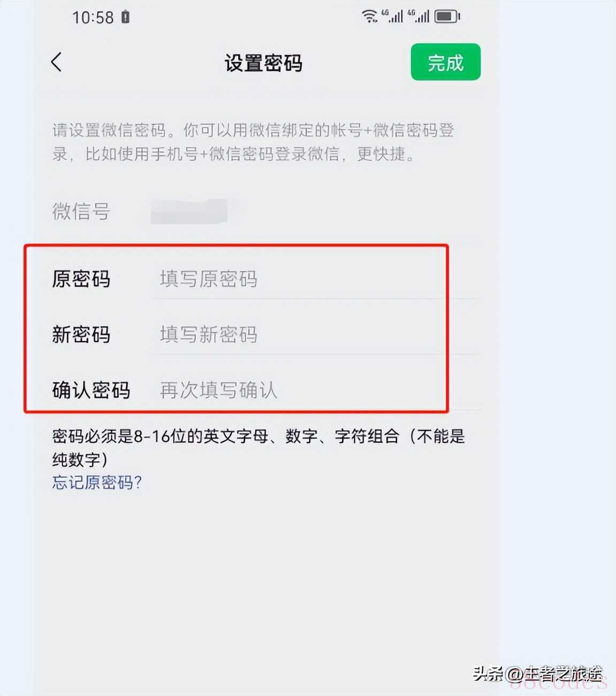This screenshot has height=696, width=616.
Task: Open the 忘记原密码? link
Action: (97, 483)
